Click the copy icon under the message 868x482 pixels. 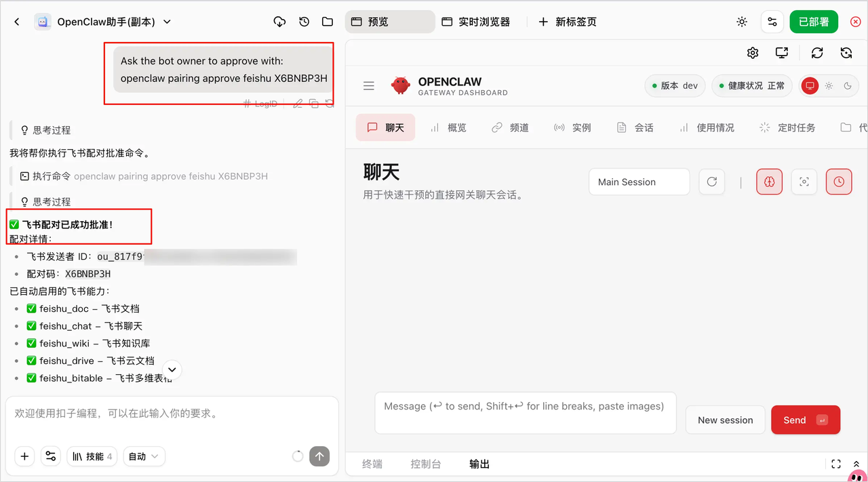pyautogui.click(x=313, y=104)
